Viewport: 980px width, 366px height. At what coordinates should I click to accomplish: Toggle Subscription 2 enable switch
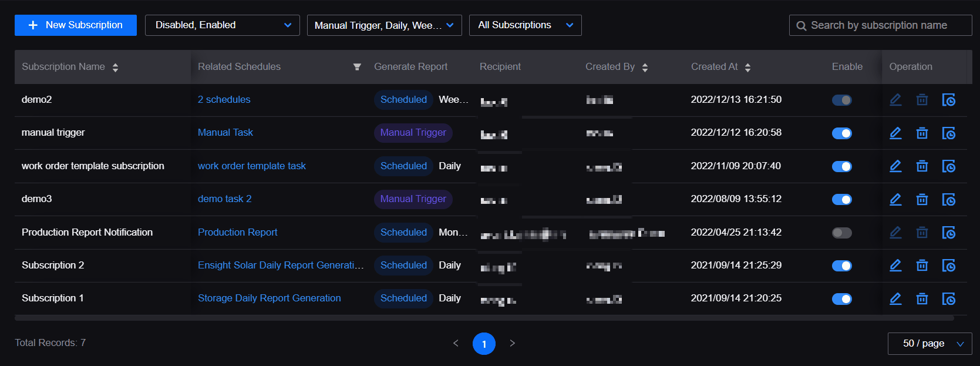(842, 266)
